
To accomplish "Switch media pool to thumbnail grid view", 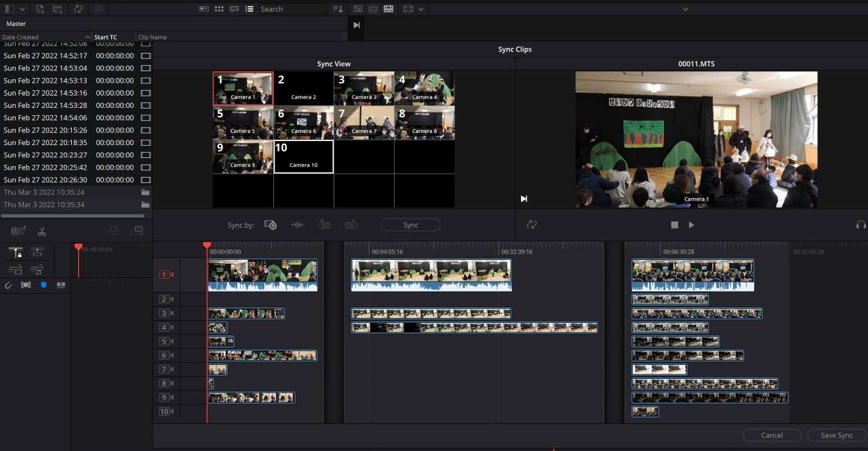I will coord(219,9).
